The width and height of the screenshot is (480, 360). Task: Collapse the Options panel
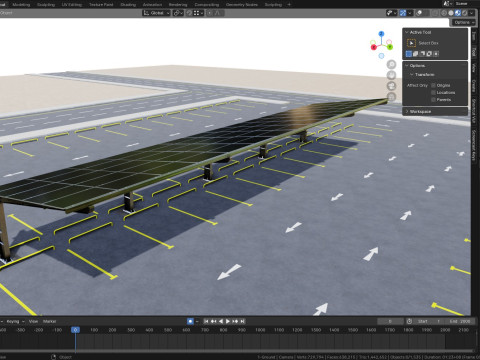(407, 66)
